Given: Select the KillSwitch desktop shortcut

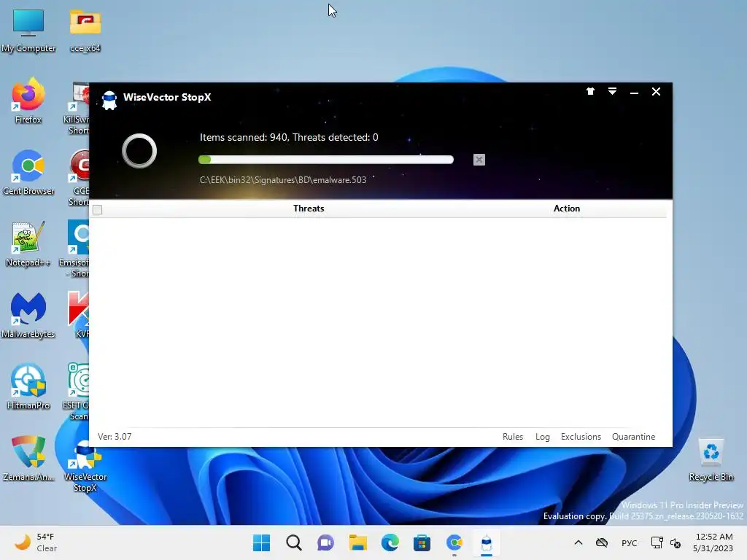Looking at the screenshot, I should pos(76,107).
